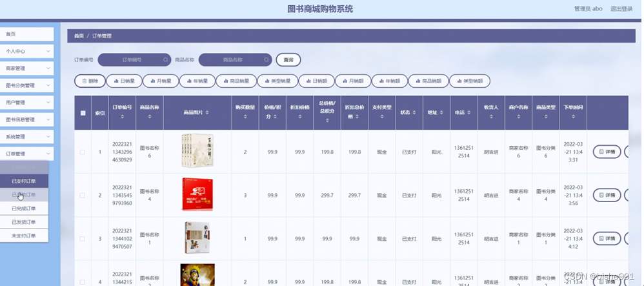Sort by 商户名称 column arrows
This screenshot has width=644, height=286.
pos(518,117)
